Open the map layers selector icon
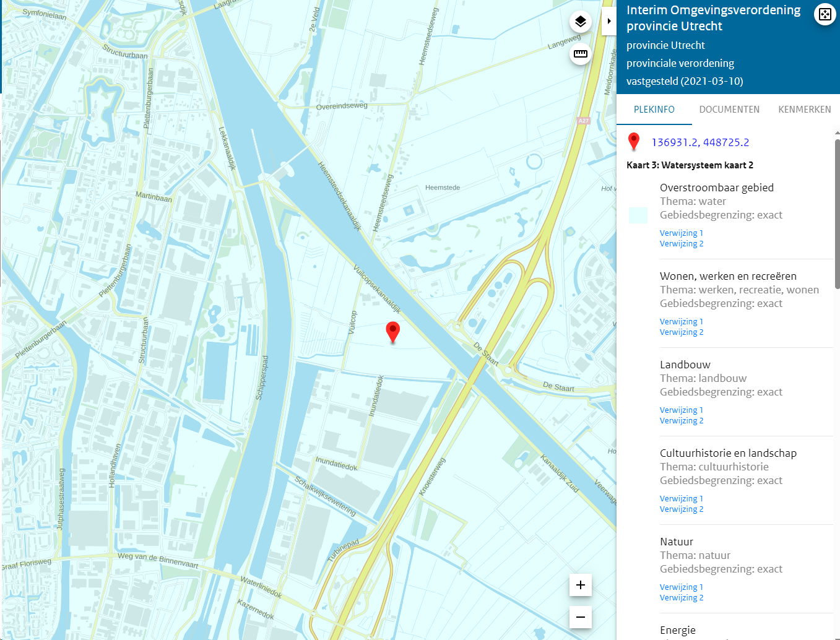Screen dimensions: 840x640 pyautogui.click(x=581, y=22)
